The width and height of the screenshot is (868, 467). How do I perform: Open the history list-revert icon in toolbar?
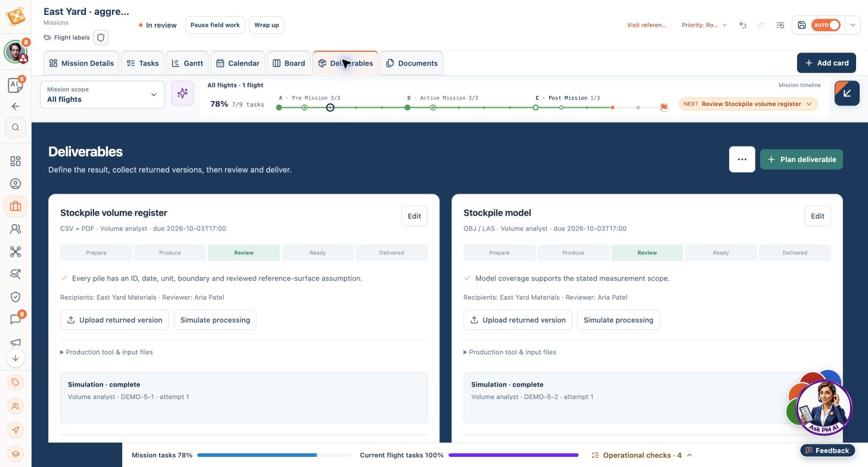click(x=780, y=25)
